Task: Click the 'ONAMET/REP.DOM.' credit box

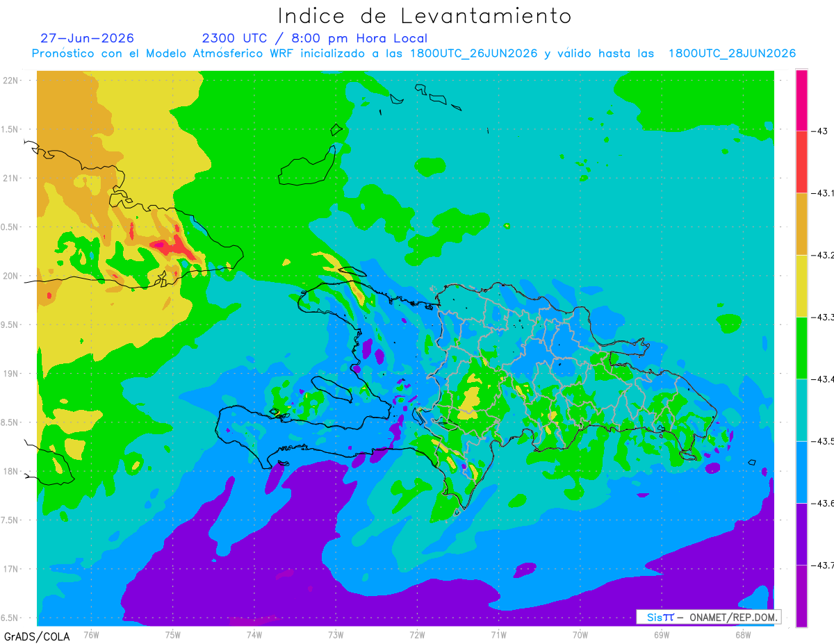Action: pyautogui.click(x=708, y=617)
